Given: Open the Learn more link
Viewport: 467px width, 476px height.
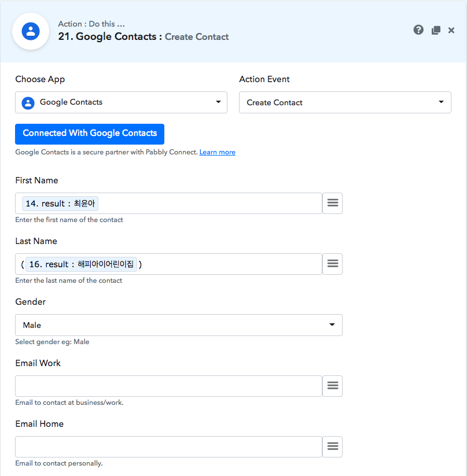Looking at the screenshot, I should click(217, 152).
